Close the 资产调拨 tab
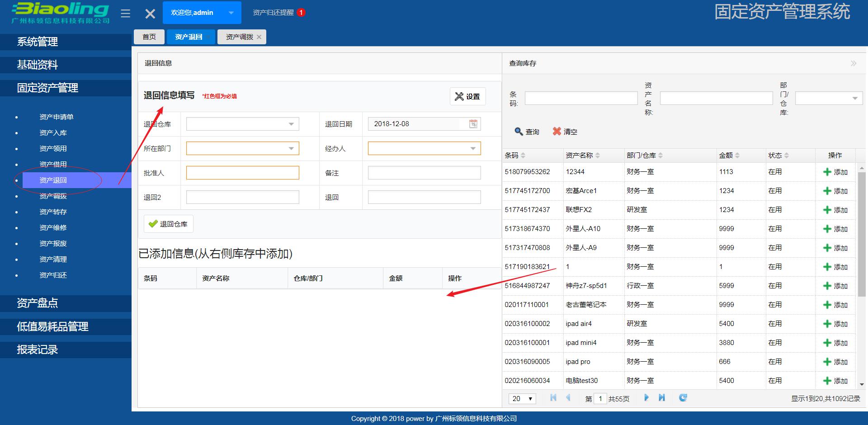Viewport: 868px width, 425px height. click(x=258, y=37)
